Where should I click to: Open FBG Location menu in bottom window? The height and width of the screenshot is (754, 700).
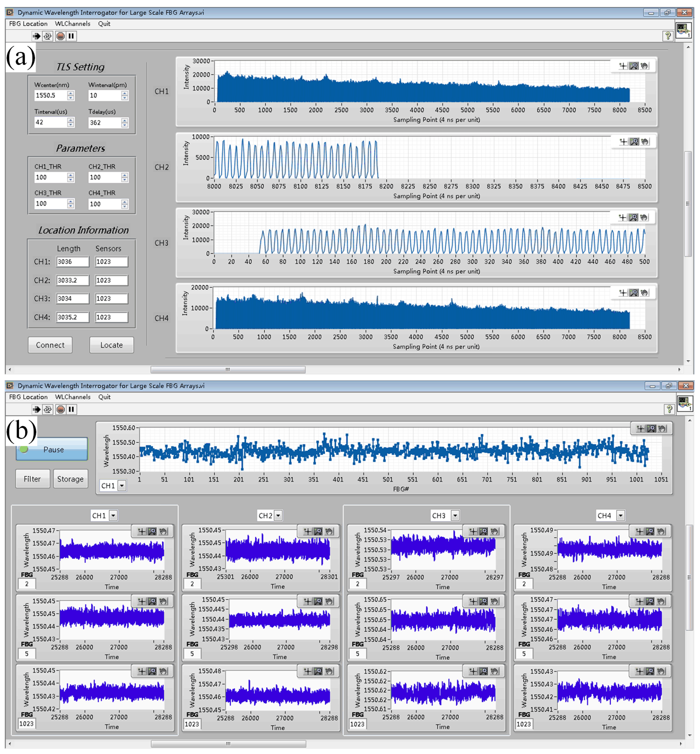[x=29, y=397]
